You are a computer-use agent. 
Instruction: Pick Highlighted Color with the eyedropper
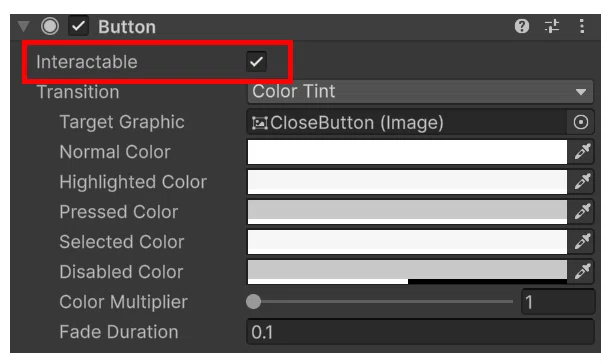(x=582, y=182)
